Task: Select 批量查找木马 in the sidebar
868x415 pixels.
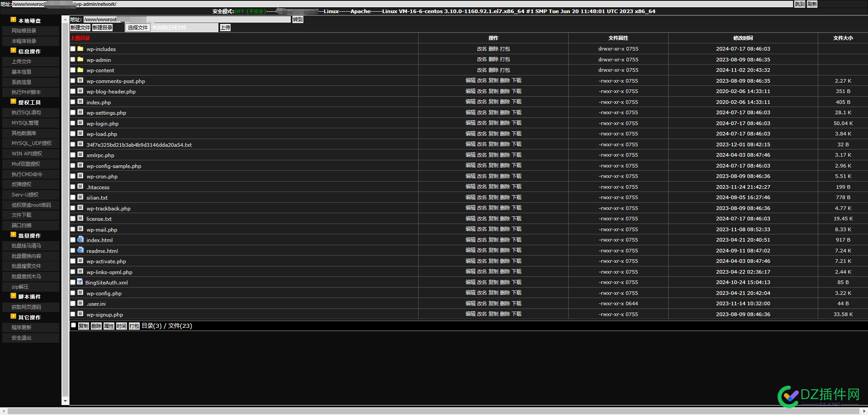Action: pyautogui.click(x=31, y=276)
